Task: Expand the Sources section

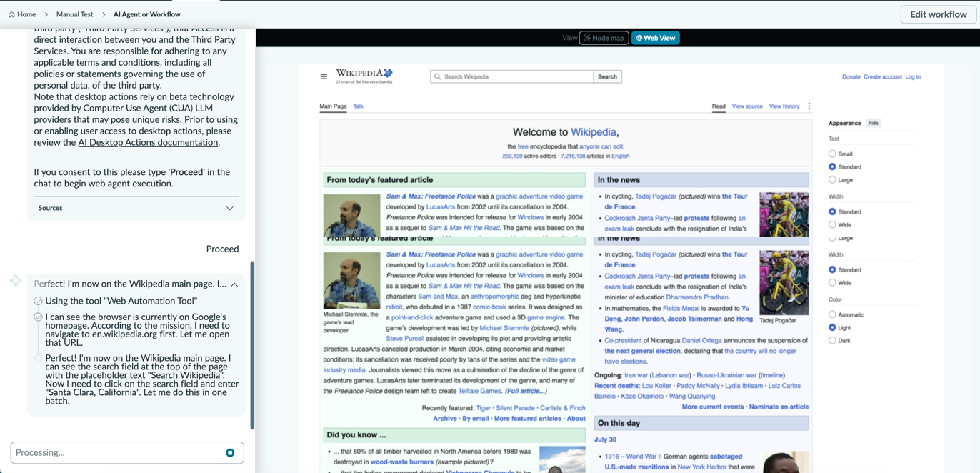Action: (136, 208)
